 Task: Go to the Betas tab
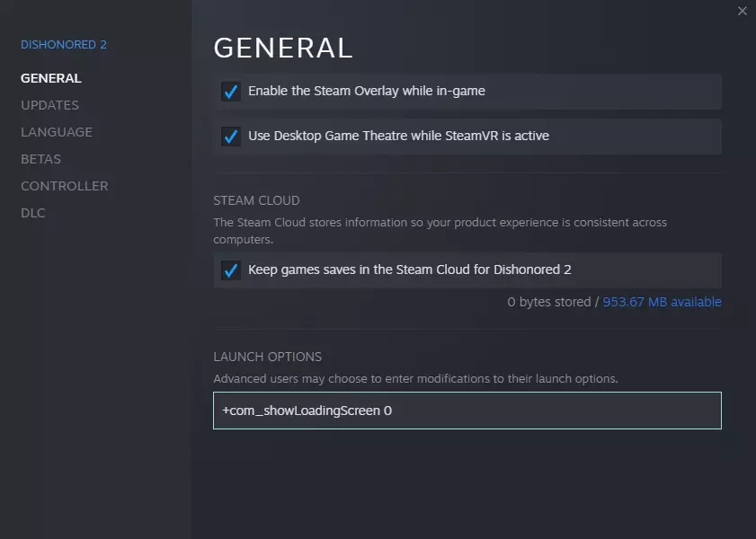(x=40, y=159)
